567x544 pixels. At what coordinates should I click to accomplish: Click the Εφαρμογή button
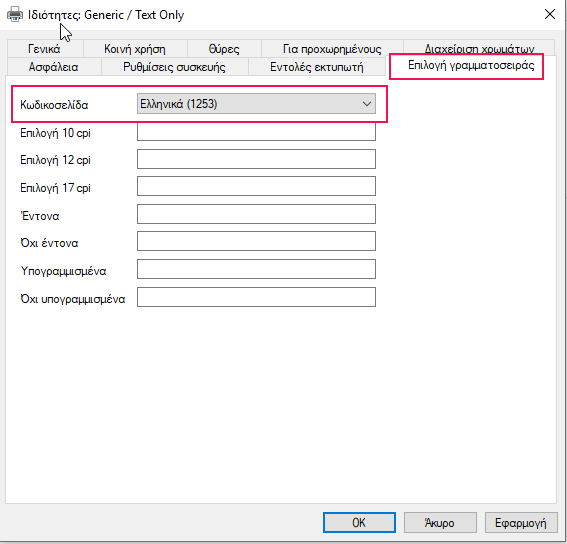[x=521, y=523]
